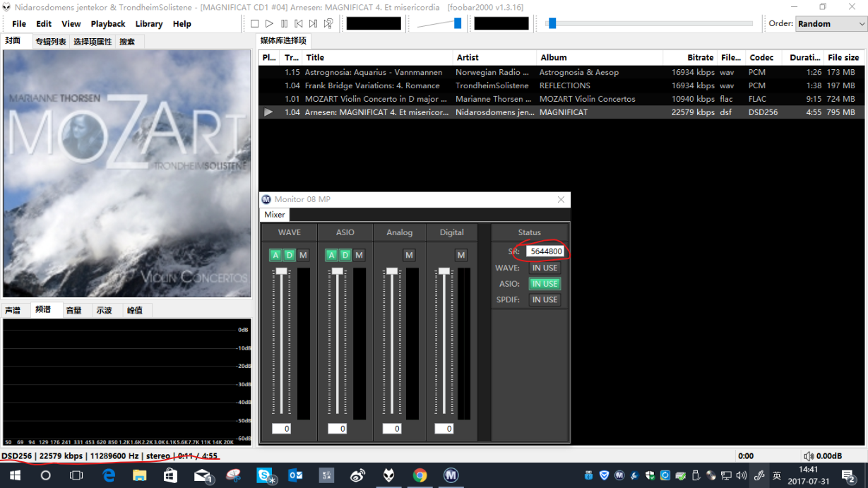Viewport: 868px width, 488px height.
Task: Select the MOZART Violin Concerto track row
Action: point(562,99)
